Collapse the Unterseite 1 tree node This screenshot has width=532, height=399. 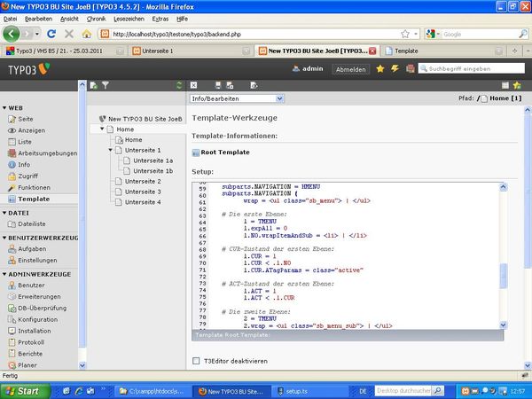pyautogui.click(x=110, y=150)
